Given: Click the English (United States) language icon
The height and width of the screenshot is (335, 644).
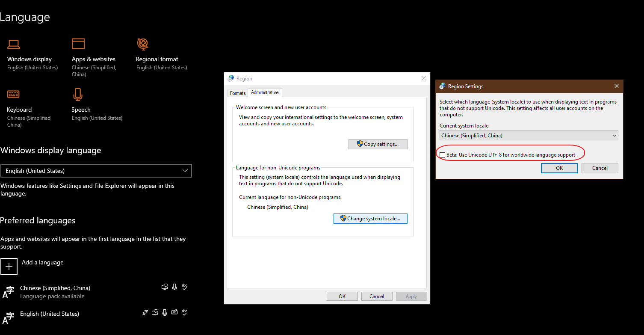Looking at the screenshot, I should tap(8, 318).
